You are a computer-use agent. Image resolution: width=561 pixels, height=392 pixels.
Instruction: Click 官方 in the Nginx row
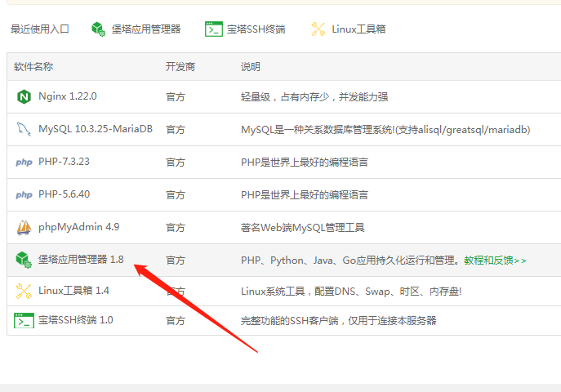[176, 97]
